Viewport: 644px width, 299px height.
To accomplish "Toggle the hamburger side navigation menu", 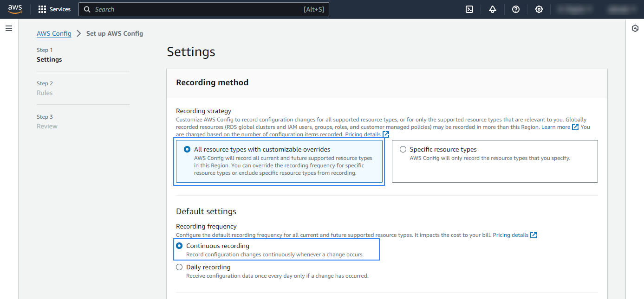I will pos(8,29).
